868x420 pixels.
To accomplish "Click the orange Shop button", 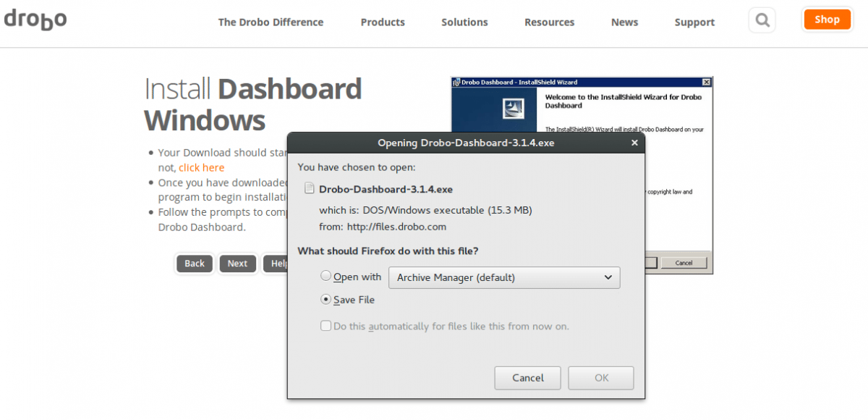I will (827, 20).
